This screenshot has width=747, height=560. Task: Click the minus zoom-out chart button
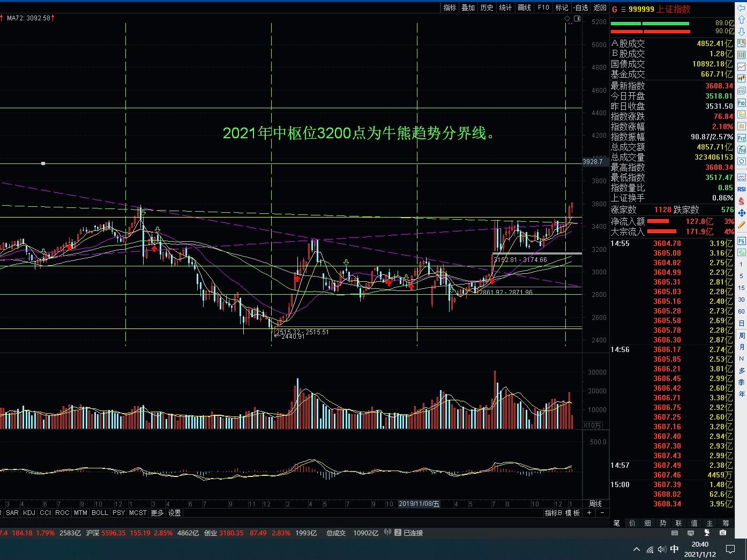tap(602, 513)
